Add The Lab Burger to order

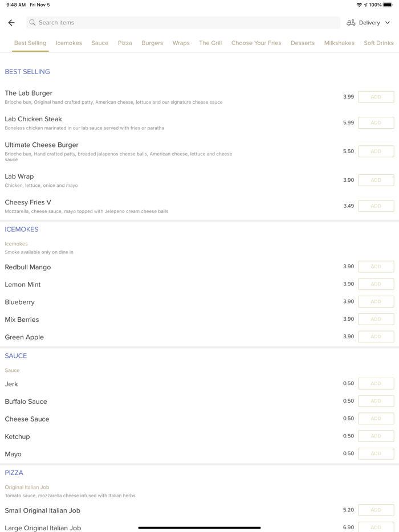376,97
